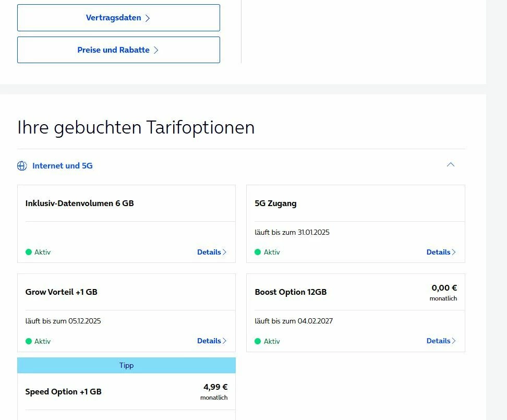
Task: Click green status dot of Inklusiv-Datenvolumen
Action: pyautogui.click(x=29, y=252)
